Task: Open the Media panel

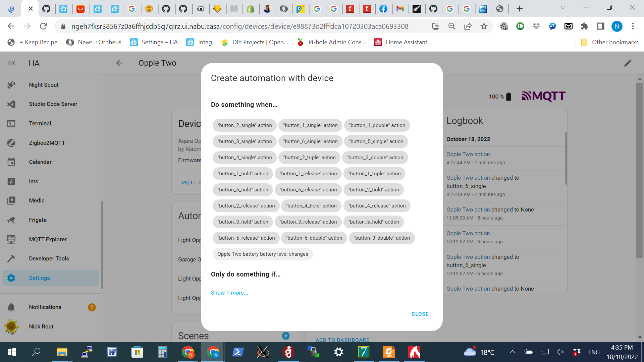Action: (x=37, y=200)
